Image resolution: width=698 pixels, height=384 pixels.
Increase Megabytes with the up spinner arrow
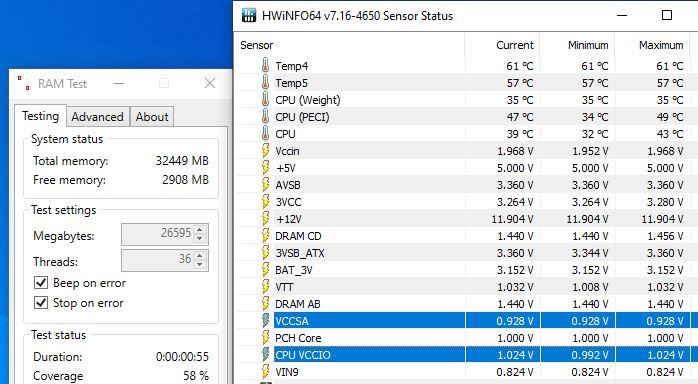(x=200, y=230)
